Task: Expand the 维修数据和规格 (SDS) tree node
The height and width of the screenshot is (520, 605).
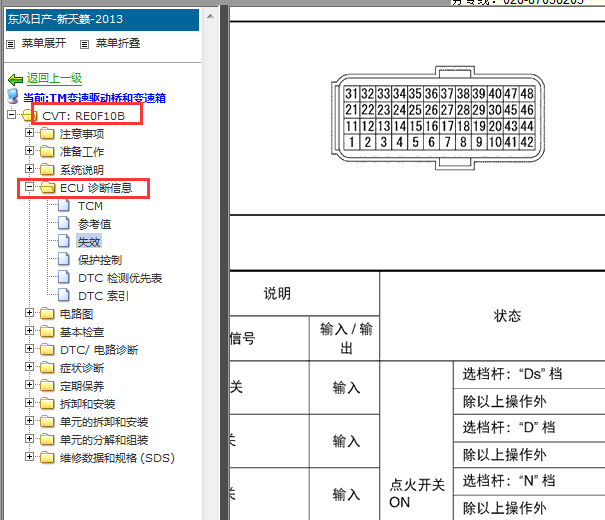Action: tap(29, 457)
